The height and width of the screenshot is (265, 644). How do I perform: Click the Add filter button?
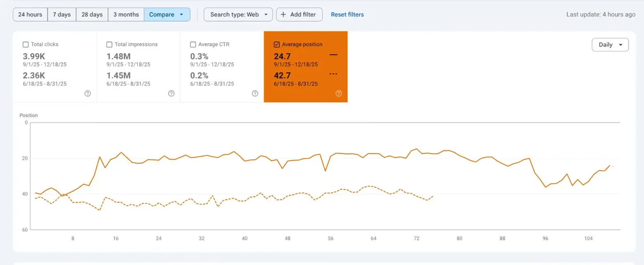(299, 14)
